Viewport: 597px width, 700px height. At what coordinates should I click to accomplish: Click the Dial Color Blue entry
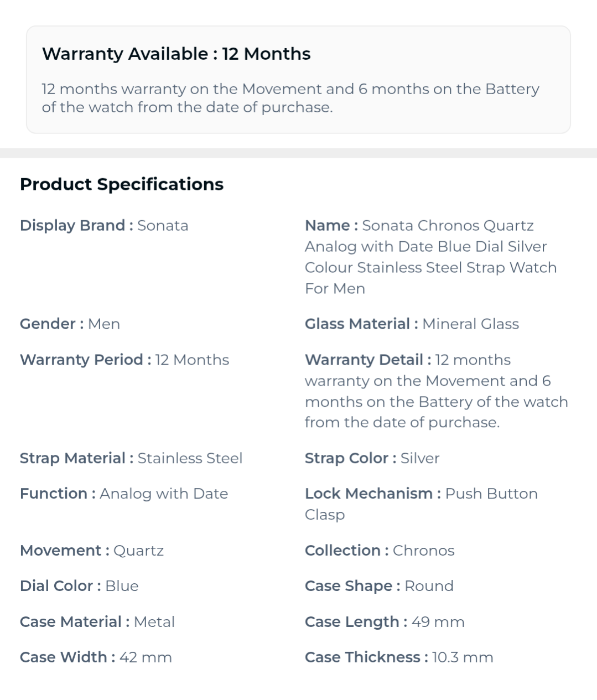tap(79, 586)
